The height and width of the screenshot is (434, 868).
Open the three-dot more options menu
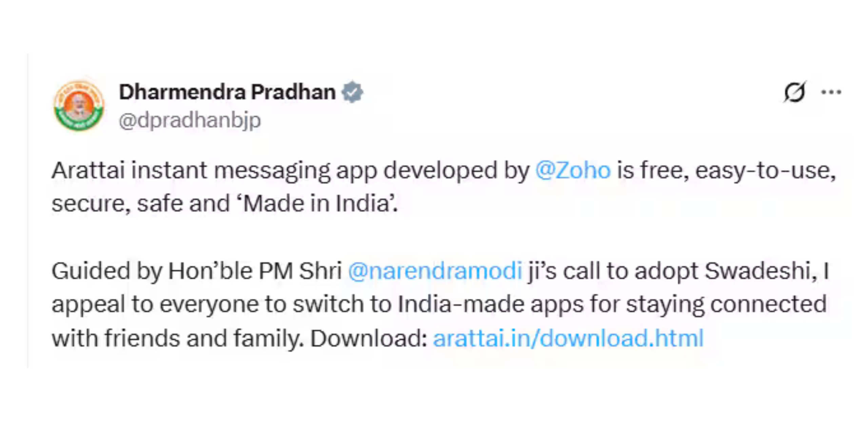[831, 92]
